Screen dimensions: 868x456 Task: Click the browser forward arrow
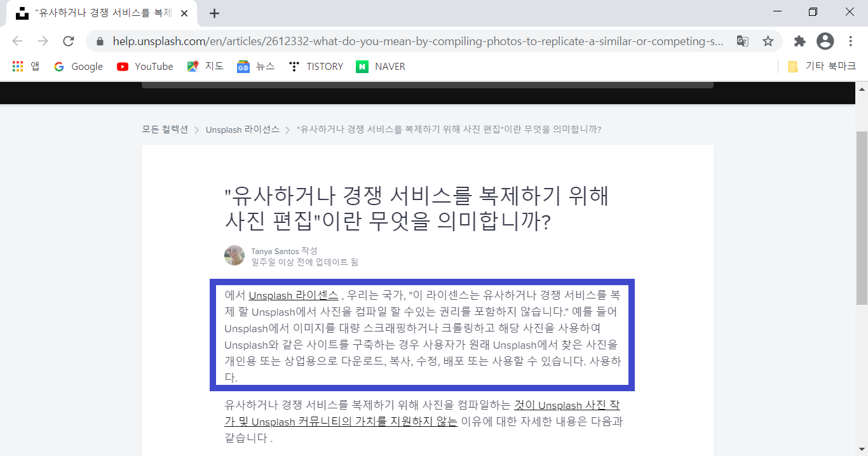pos(43,41)
